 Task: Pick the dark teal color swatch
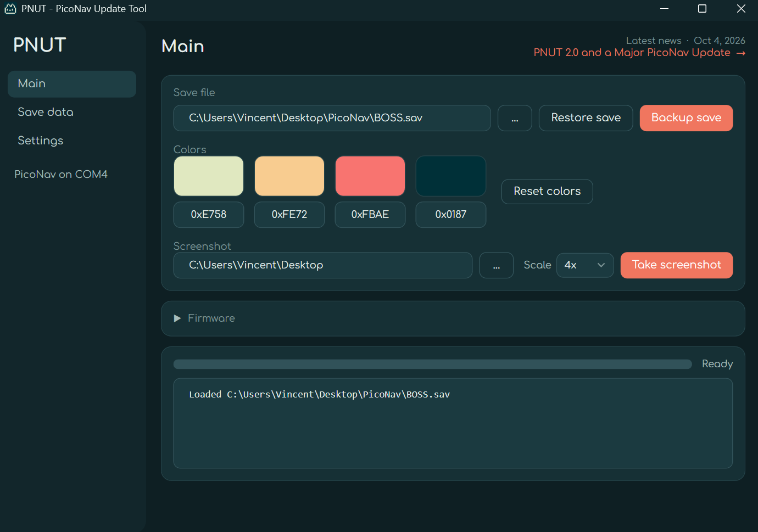point(451,176)
